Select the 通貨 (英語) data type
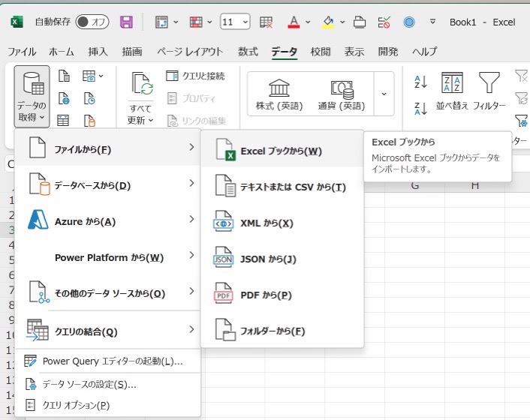 pyautogui.click(x=342, y=94)
